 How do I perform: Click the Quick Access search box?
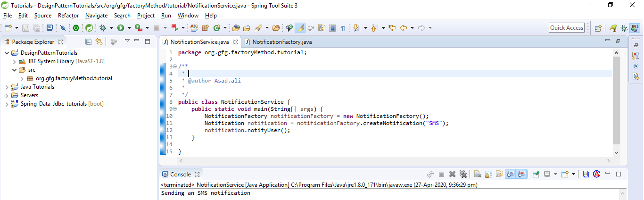pos(567,28)
